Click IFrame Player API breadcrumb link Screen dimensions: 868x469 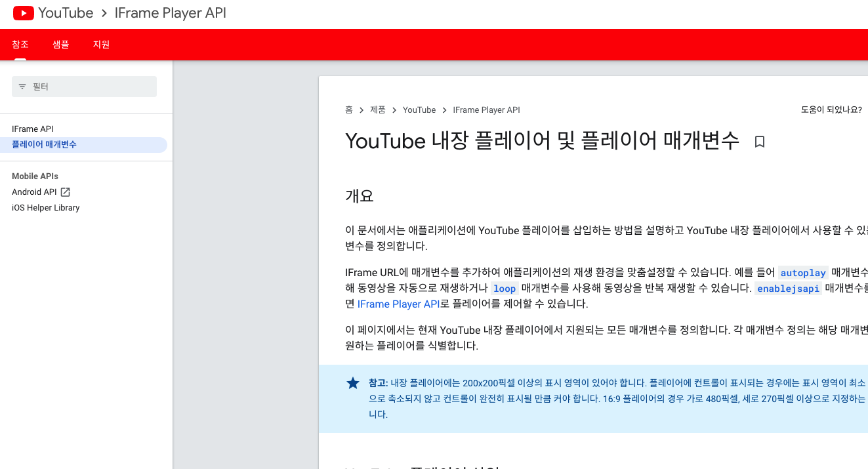486,110
